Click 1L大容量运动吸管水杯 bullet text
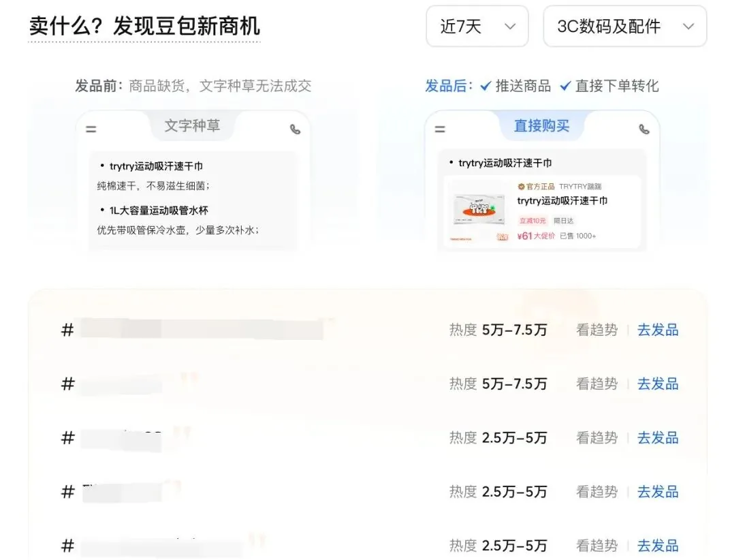This screenshot has height=560, width=730. [159, 211]
